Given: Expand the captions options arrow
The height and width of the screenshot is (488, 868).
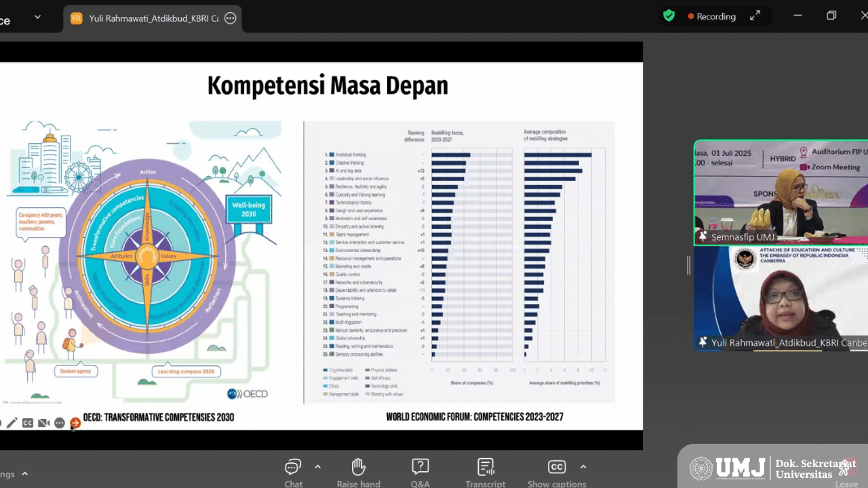Looking at the screenshot, I should pyautogui.click(x=583, y=467).
